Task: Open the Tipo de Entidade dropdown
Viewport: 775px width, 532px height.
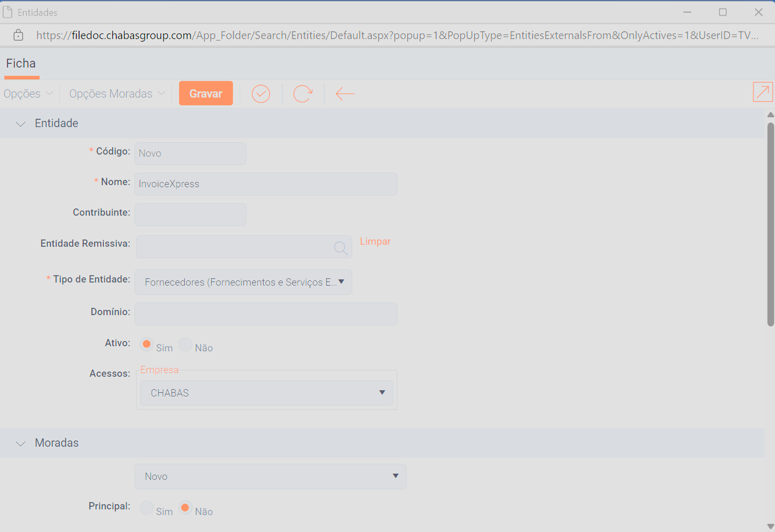Action: (x=243, y=282)
